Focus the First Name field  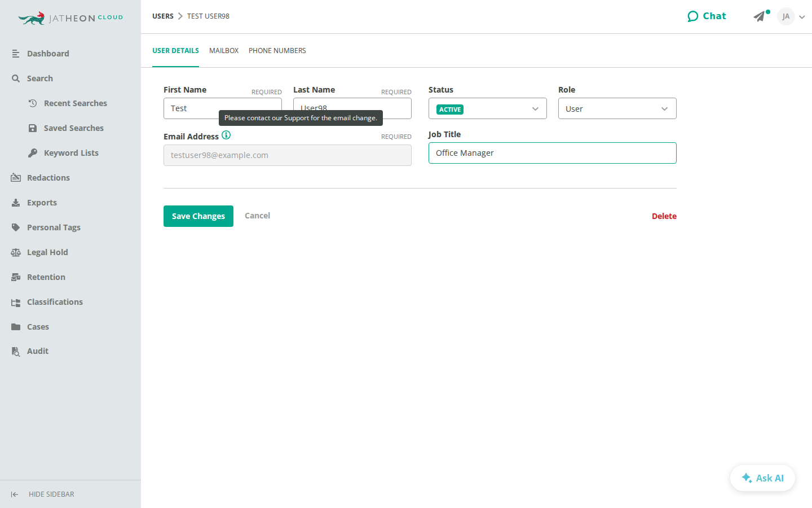click(223, 108)
